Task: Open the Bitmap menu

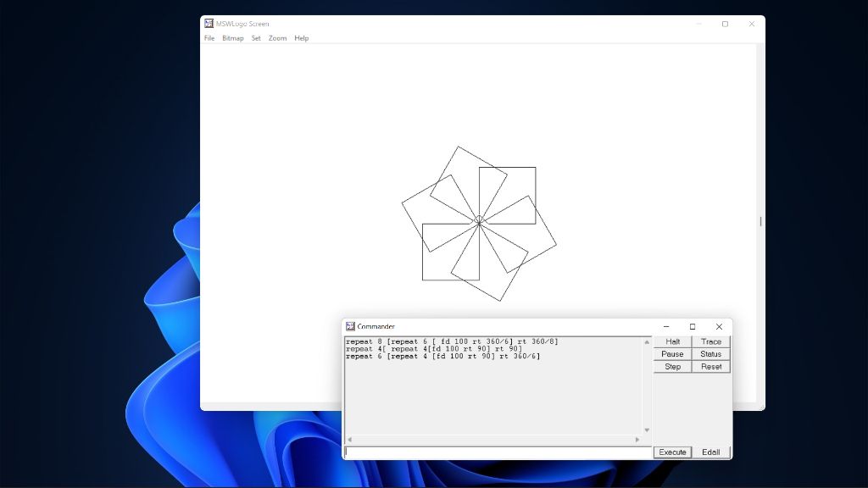Action: click(x=232, y=38)
